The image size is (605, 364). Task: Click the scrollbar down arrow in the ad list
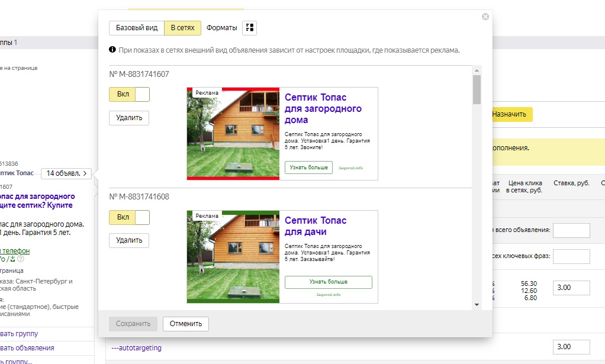(477, 304)
